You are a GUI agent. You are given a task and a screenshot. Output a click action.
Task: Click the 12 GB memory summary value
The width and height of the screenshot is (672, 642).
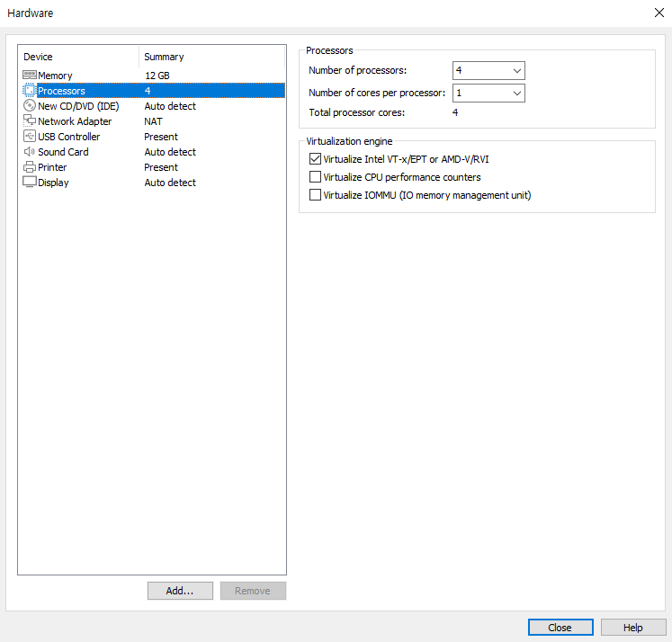(x=157, y=76)
